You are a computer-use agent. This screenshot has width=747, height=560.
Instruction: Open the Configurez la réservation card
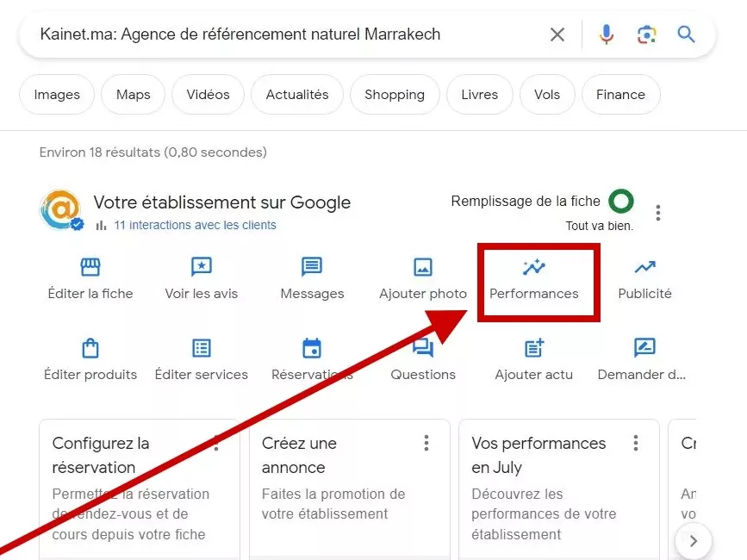[x=140, y=489]
